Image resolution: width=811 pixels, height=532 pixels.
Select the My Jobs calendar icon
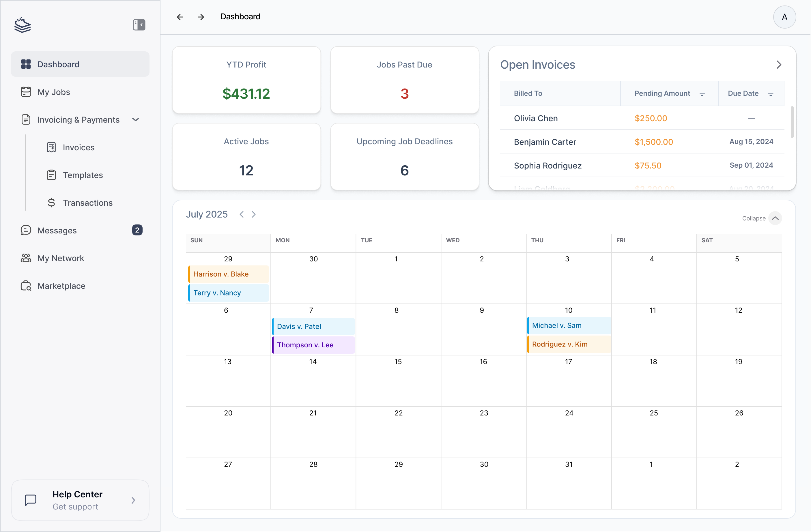27,91
